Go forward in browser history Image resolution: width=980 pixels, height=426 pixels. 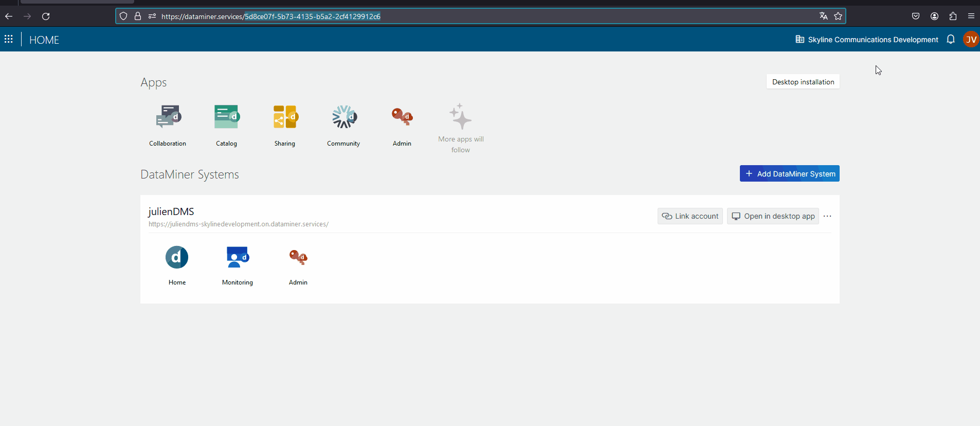click(27, 16)
